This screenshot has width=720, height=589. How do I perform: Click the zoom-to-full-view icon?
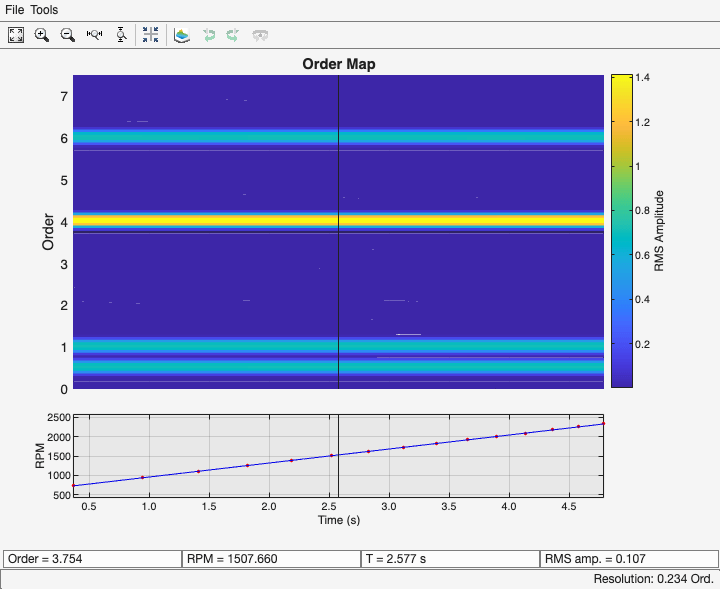click(x=16, y=35)
